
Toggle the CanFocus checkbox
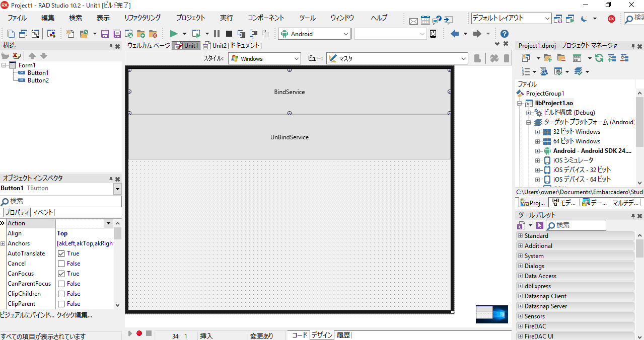pos(61,274)
